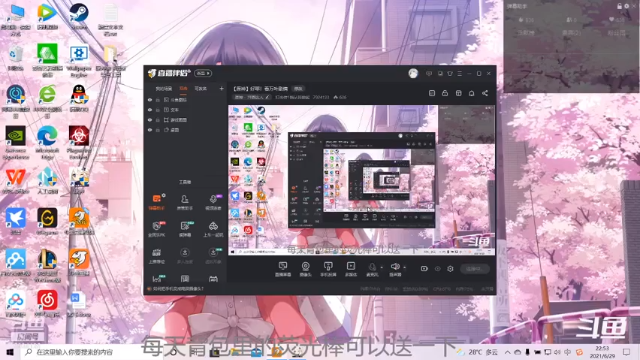Open the taskbar clock and date
Image resolution: width=640 pixels, height=360 pixels.
pyautogui.click(x=602, y=352)
